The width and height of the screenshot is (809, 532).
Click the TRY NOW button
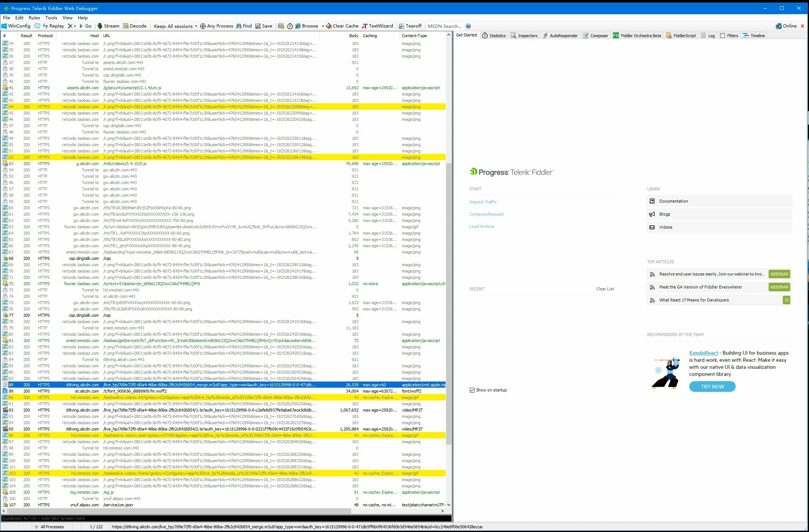pyautogui.click(x=712, y=387)
